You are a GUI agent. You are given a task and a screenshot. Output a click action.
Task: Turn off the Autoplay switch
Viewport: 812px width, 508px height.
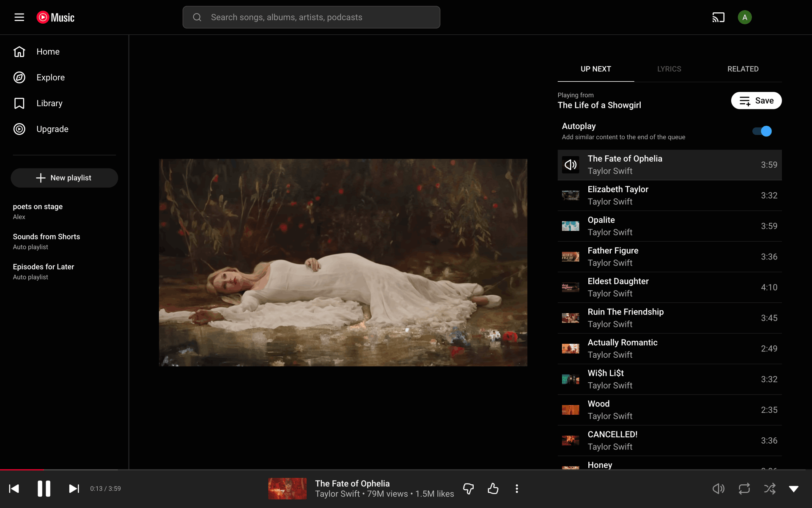coord(762,131)
